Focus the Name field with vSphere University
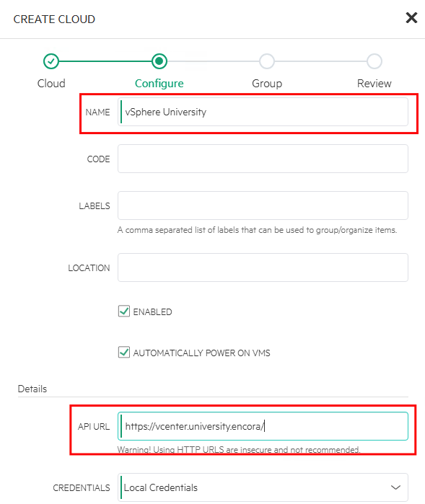Viewport: 425px width, 504px height. pyautogui.click(x=263, y=112)
